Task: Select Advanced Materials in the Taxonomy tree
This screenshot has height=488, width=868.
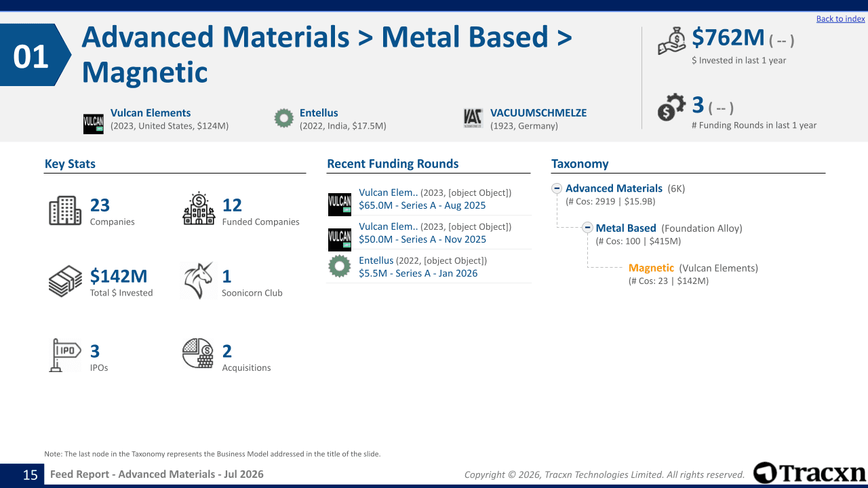Action: (614, 188)
